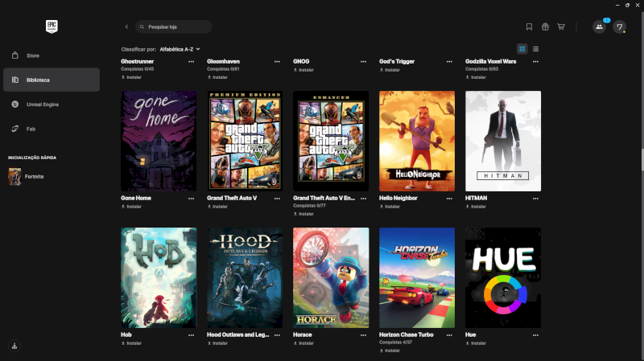Open options menu for Hood Outlaws and Legends
644x361 pixels.
point(277,334)
